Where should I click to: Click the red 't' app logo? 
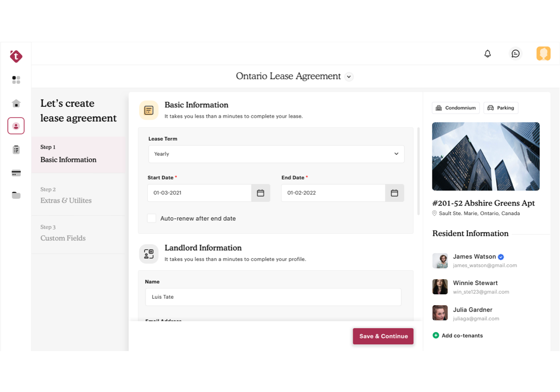point(16,56)
